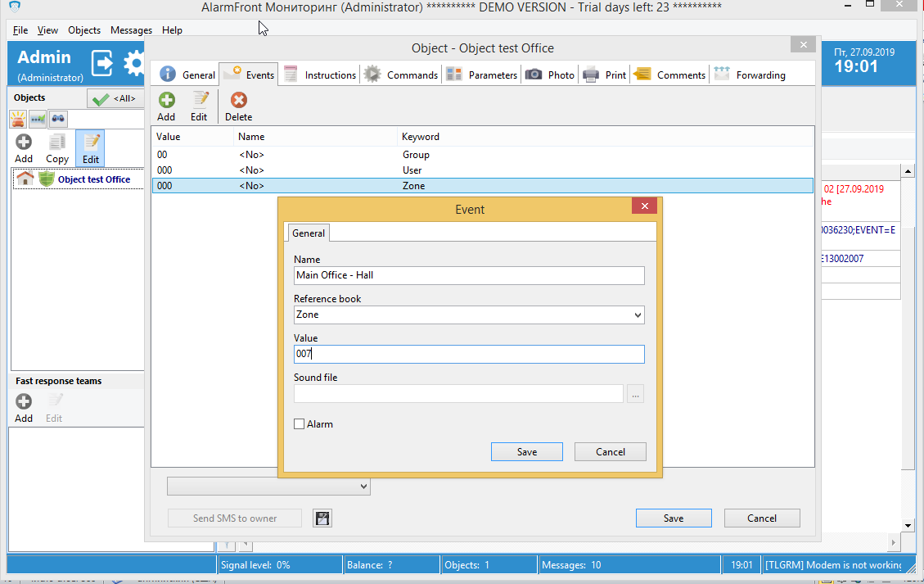The width and height of the screenshot is (924, 584).
Task: Open the View menu
Action: coord(47,30)
